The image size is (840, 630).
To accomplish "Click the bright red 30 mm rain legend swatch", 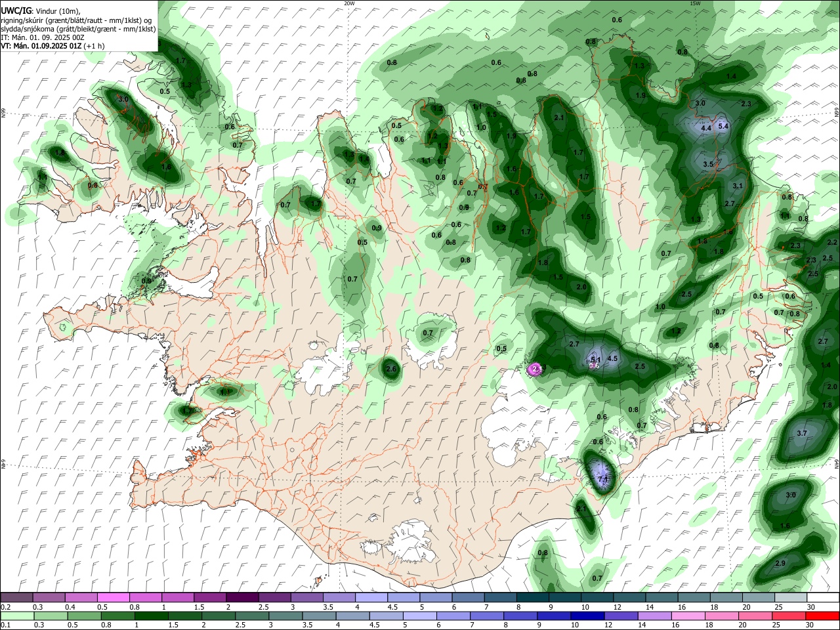I will 824,616.
